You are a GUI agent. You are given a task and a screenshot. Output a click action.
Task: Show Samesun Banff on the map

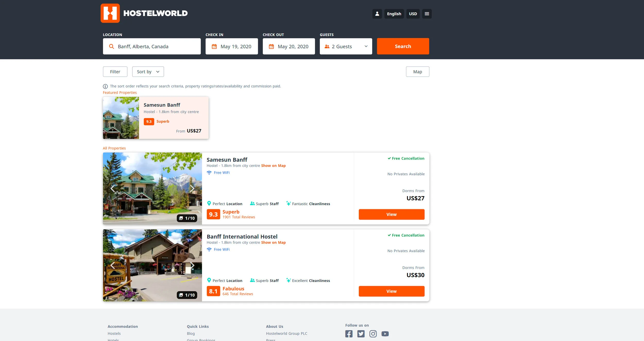pos(273,166)
